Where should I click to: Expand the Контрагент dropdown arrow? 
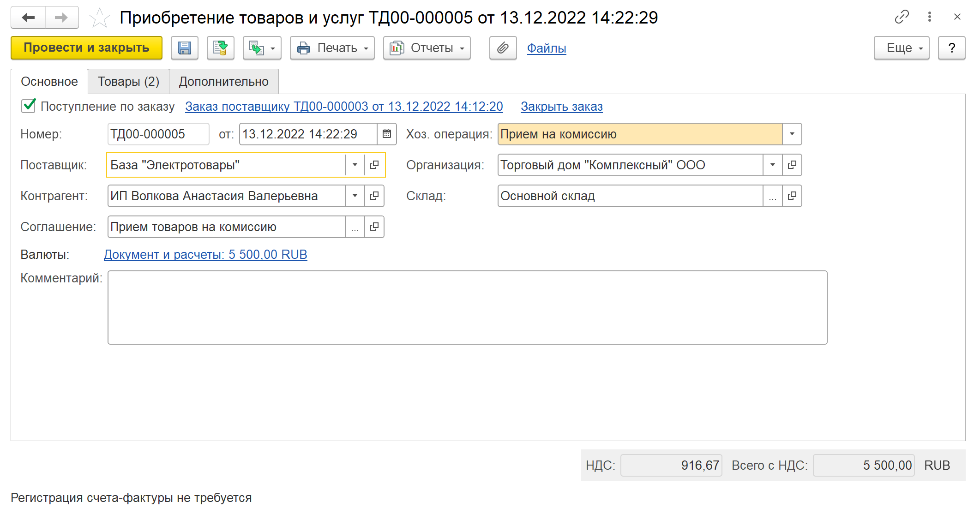[355, 196]
